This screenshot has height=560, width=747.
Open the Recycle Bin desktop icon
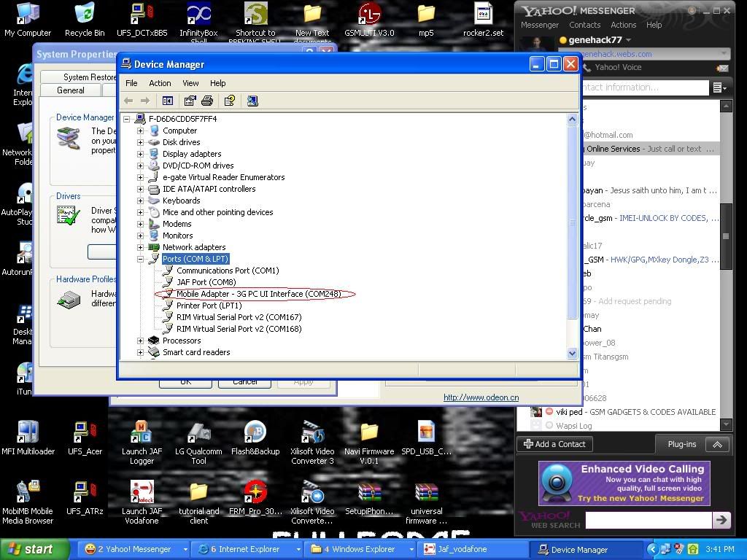tap(85, 19)
